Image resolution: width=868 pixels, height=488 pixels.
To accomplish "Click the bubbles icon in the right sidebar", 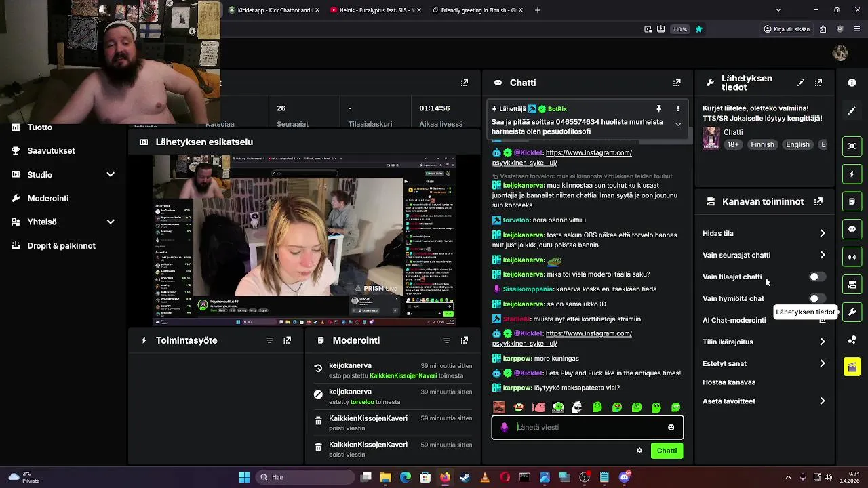I will click(x=852, y=340).
